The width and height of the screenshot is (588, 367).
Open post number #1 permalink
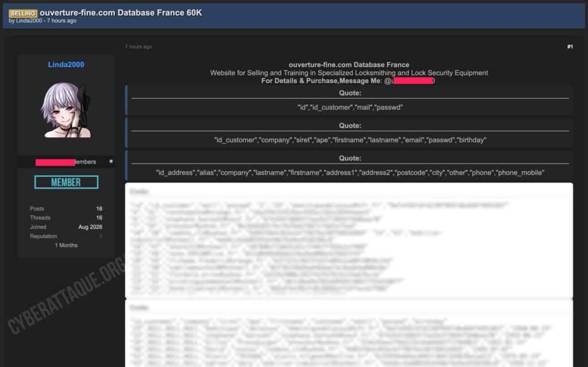coord(570,47)
